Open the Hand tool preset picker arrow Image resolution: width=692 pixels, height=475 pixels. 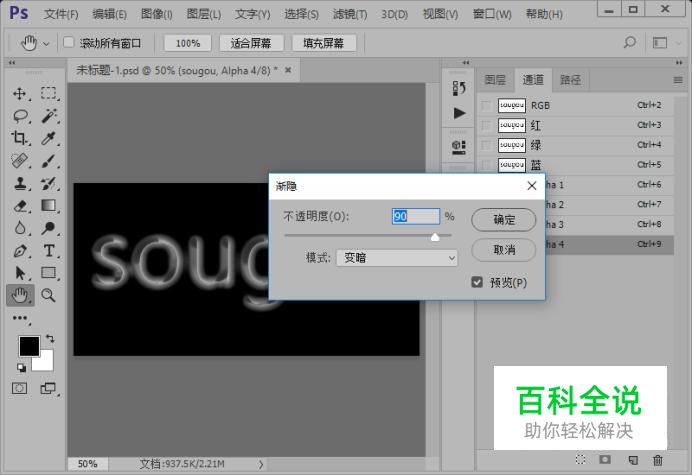pos(46,43)
